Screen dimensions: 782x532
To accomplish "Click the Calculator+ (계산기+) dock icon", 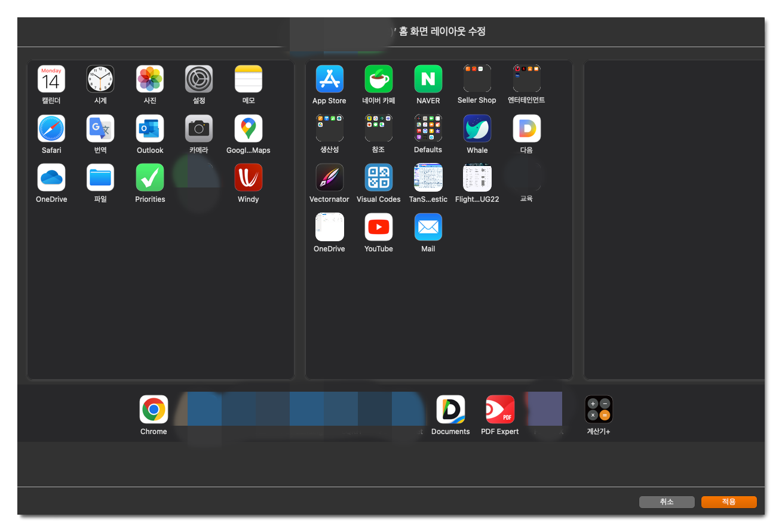I will [x=599, y=410].
